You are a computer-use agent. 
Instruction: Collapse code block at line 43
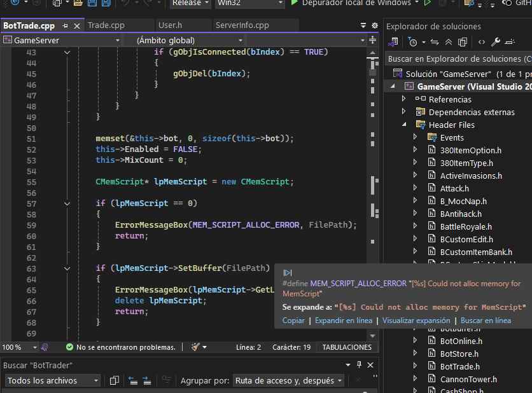click(67, 53)
